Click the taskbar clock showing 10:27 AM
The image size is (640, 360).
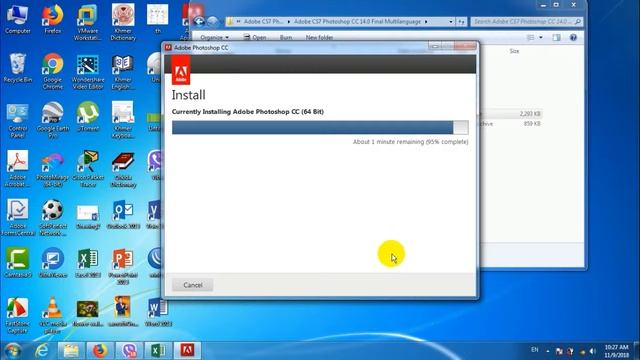coord(616,351)
